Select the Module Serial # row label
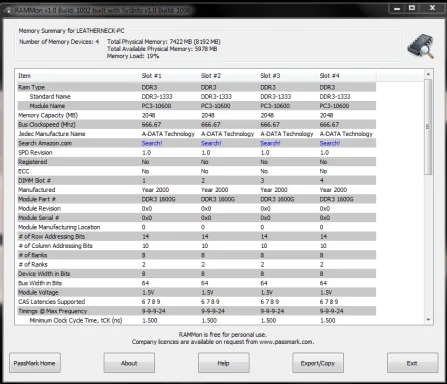 39,218
